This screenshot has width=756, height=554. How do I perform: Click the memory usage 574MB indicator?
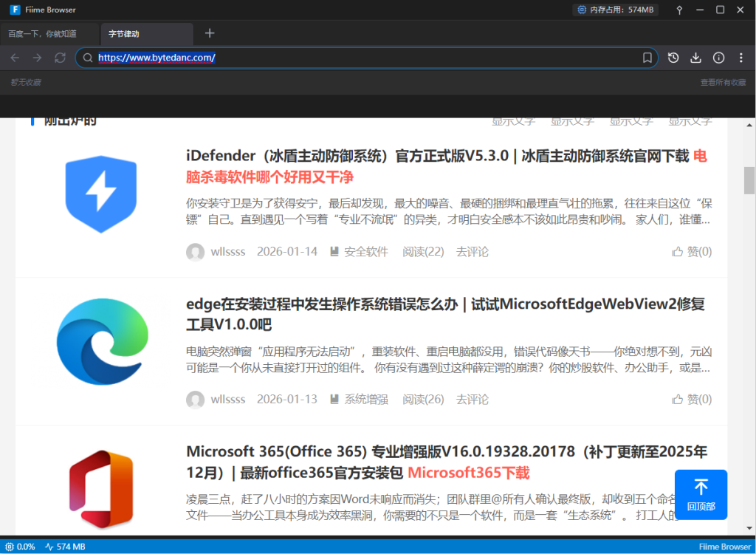[616, 10]
